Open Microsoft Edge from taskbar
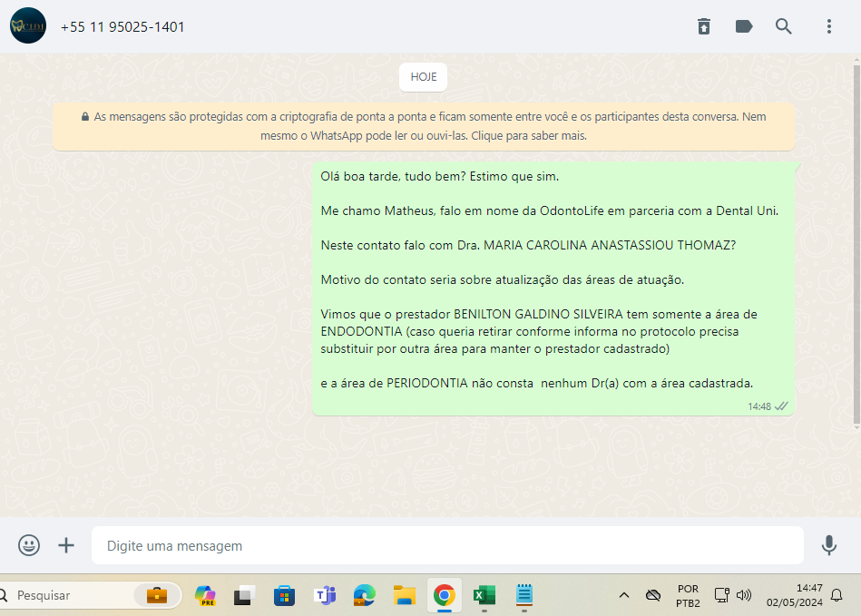This screenshot has width=861, height=616. pos(365,595)
